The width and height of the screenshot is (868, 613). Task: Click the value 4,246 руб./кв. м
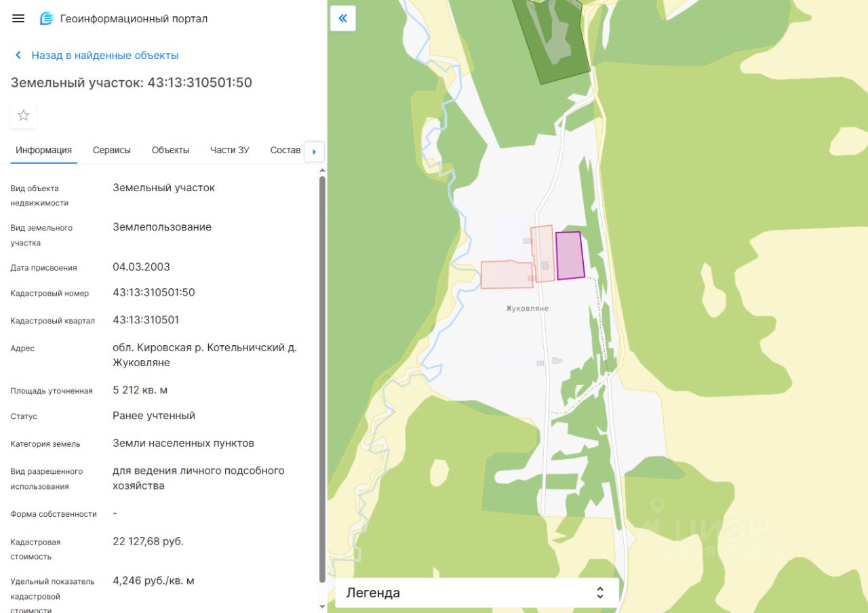coord(154,580)
